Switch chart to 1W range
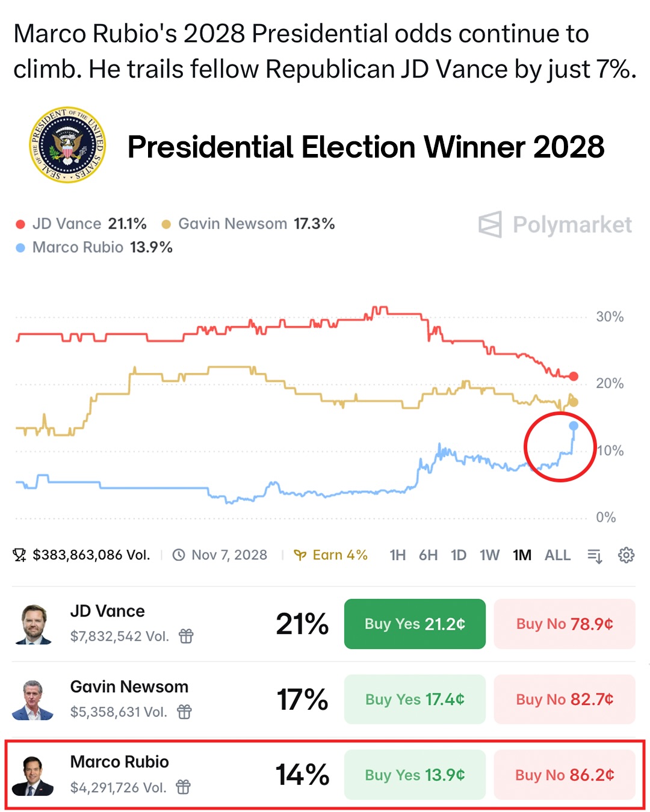This screenshot has width=650, height=812. (x=489, y=555)
